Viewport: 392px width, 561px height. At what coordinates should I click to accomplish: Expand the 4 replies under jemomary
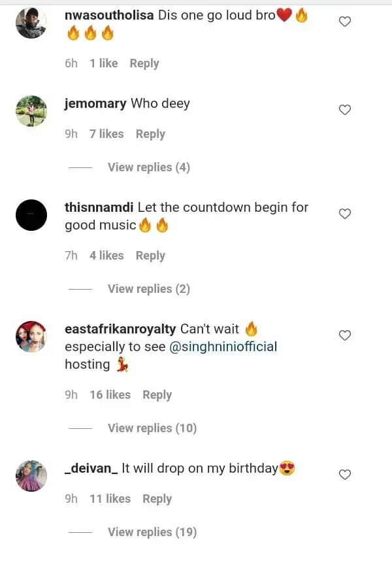148,167
